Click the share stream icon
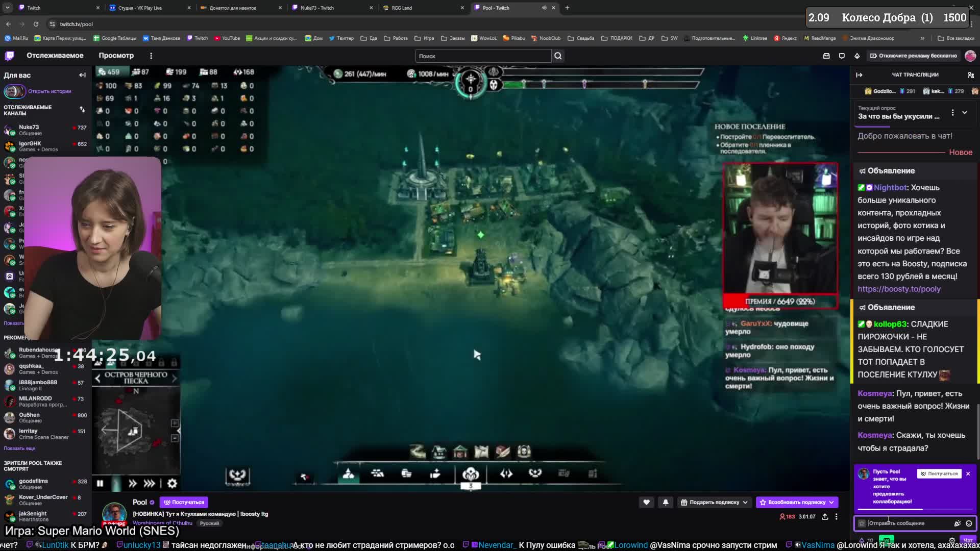Viewport: 980px width, 551px height. (825, 517)
